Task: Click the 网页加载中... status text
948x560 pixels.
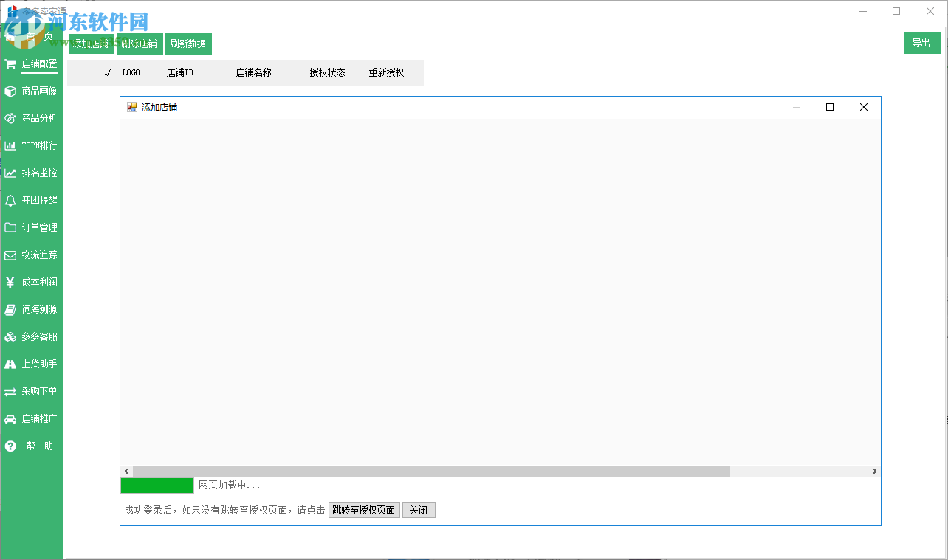Action: click(x=230, y=485)
